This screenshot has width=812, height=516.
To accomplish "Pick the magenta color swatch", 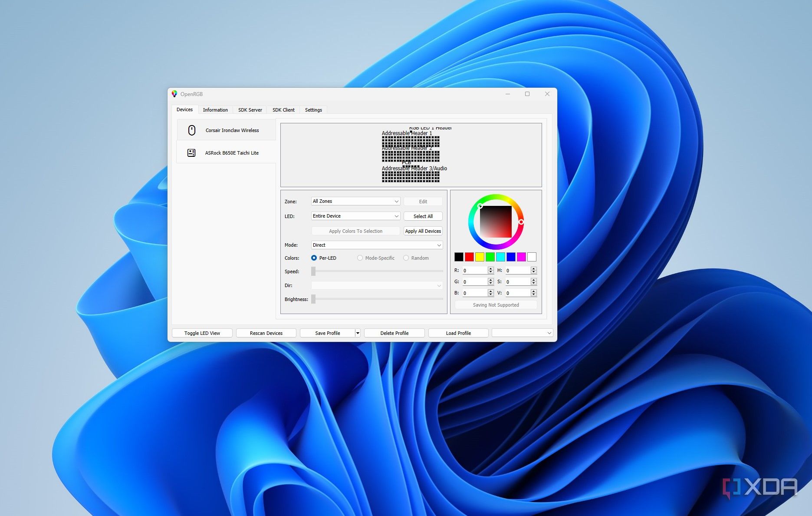I will point(521,257).
